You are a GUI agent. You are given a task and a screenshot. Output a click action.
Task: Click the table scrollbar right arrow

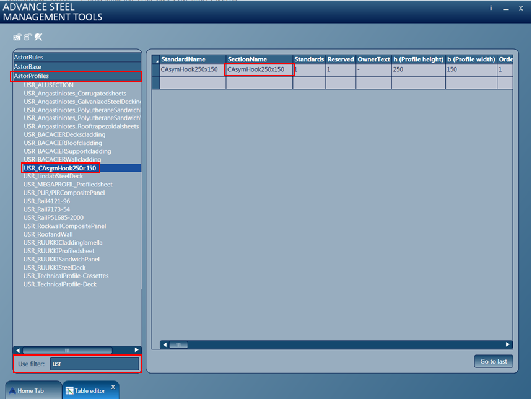point(508,344)
